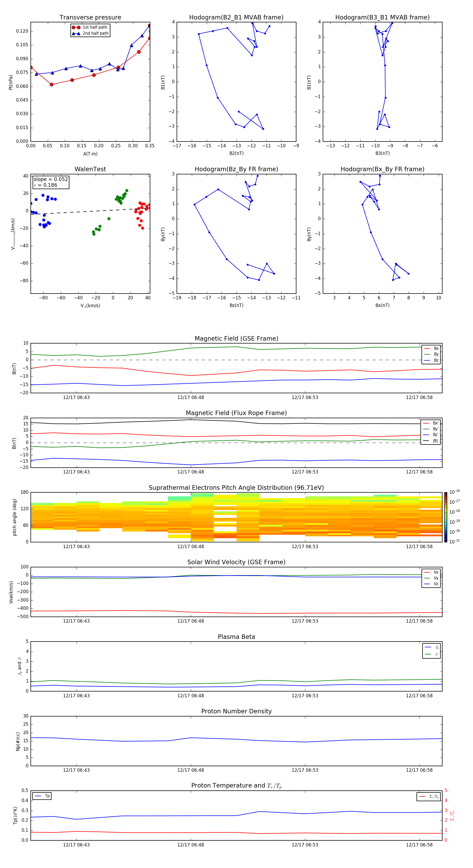The height and width of the screenshot is (868, 473).
Task: Select the 'Hodogram(B2_B1 MVAB frame)' title
Action: coord(236,18)
